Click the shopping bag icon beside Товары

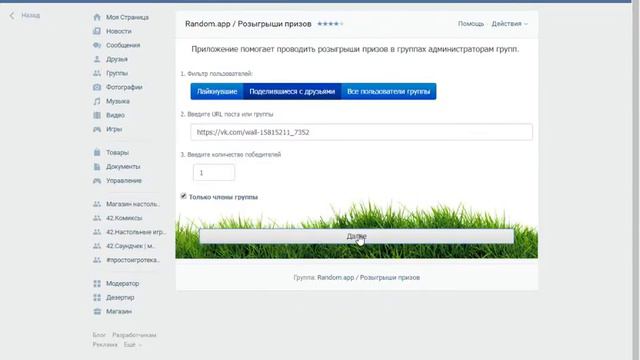pyautogui.click(x=97, y=152)
